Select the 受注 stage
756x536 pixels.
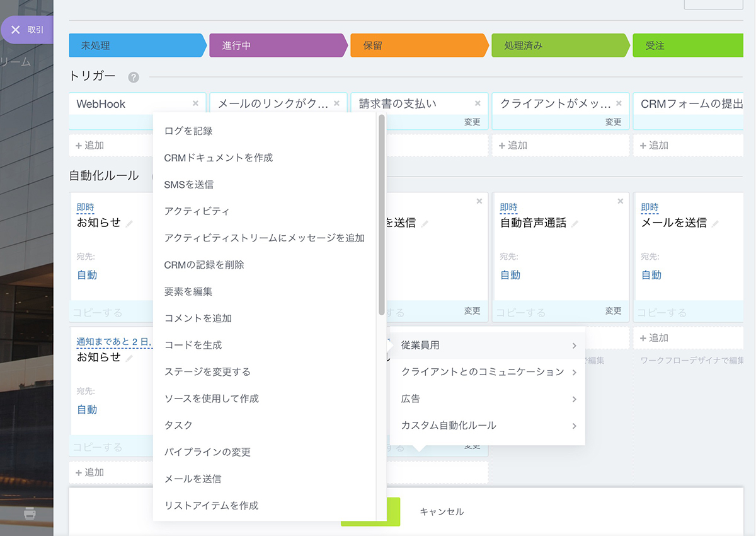(688, 45)
